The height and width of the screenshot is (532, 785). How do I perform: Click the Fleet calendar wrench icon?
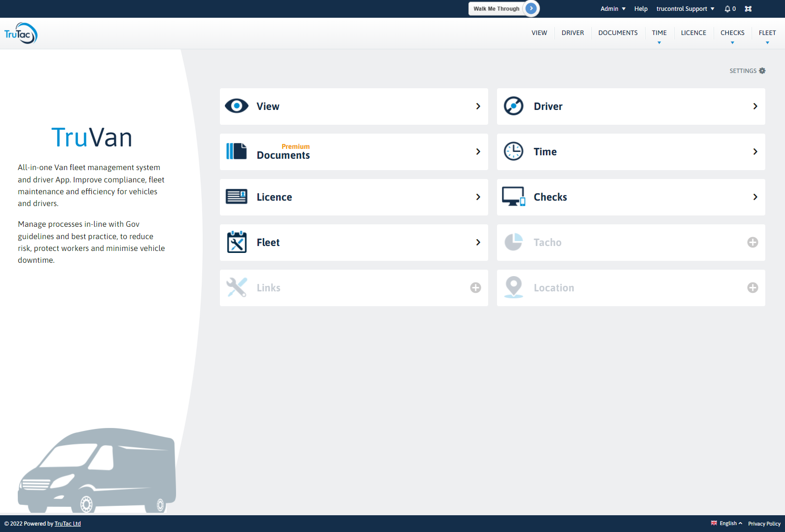tap(237, 242)
